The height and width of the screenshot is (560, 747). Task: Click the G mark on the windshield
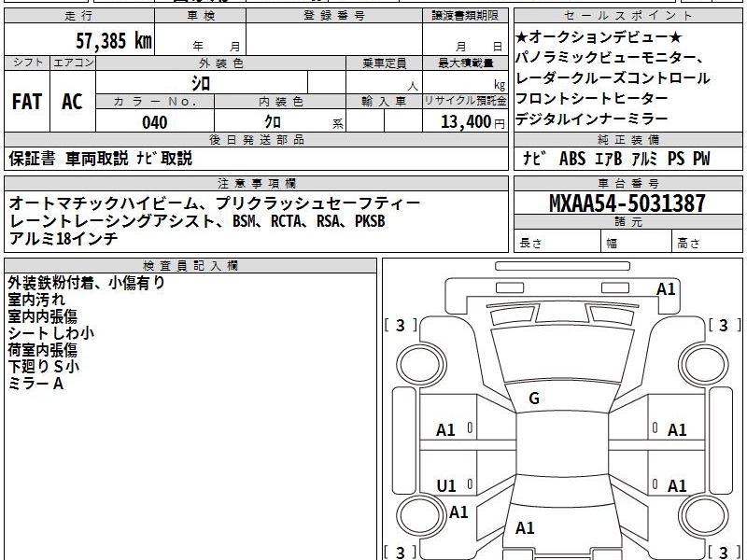coord(534,399)
